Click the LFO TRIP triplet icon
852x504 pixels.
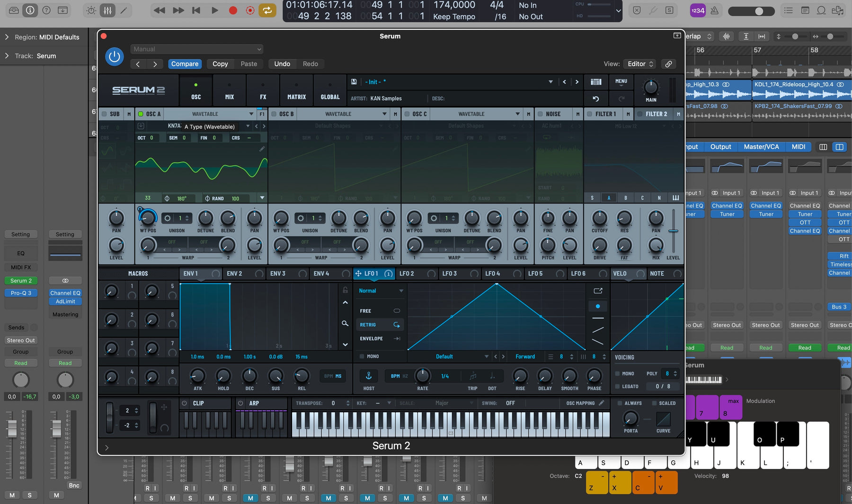coord(473,376)
